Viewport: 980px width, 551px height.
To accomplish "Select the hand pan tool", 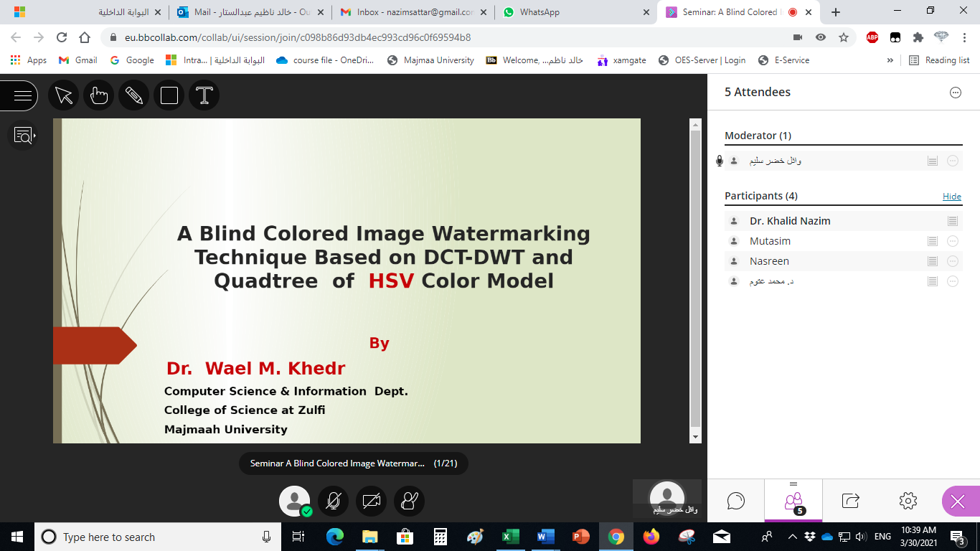I will [99, 95].
